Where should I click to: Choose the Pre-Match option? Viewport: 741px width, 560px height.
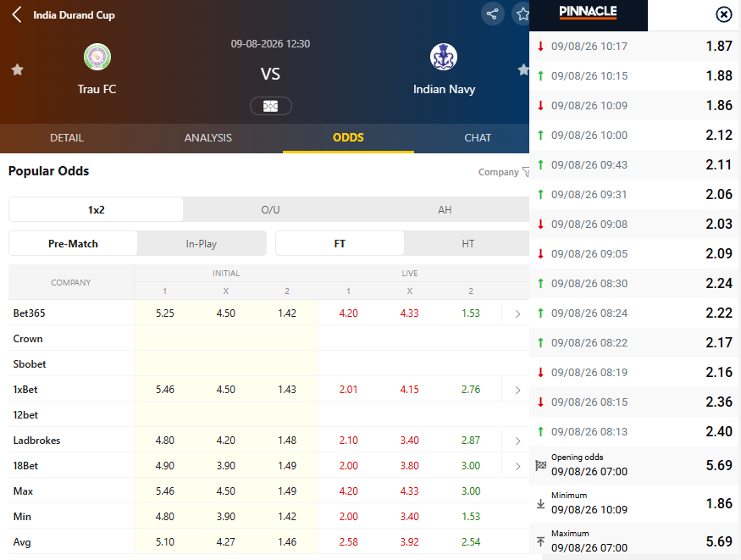(x=73, y=243)
